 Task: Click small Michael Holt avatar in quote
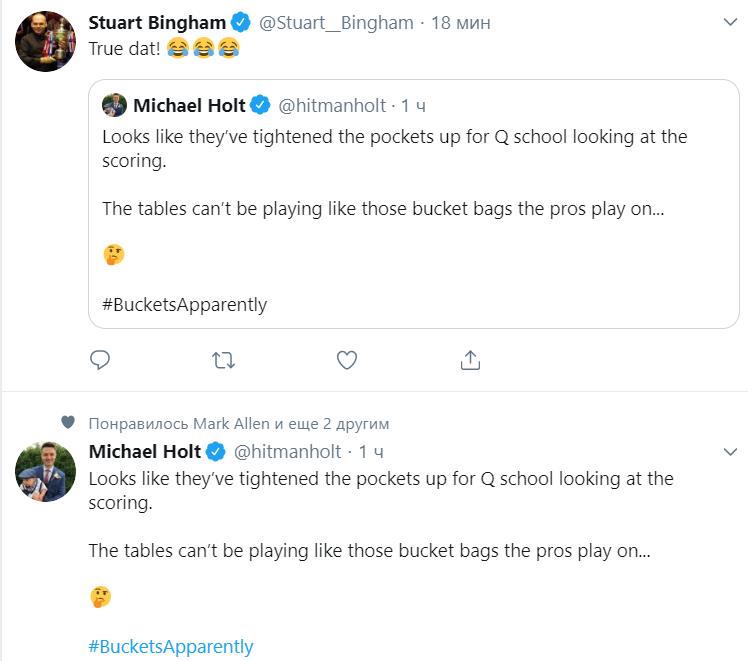coord(114,105)
